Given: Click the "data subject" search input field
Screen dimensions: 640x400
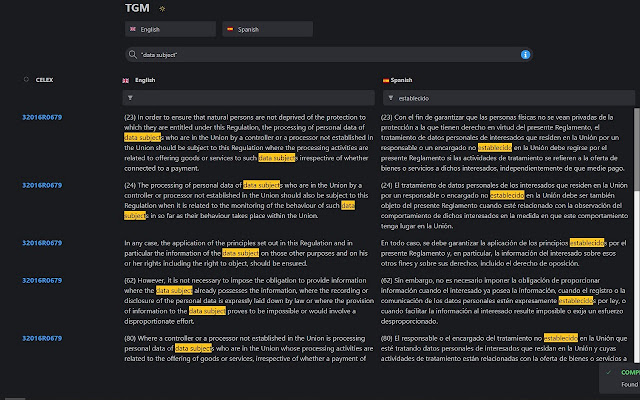Looking at the screenshot, I should point(320,54).
